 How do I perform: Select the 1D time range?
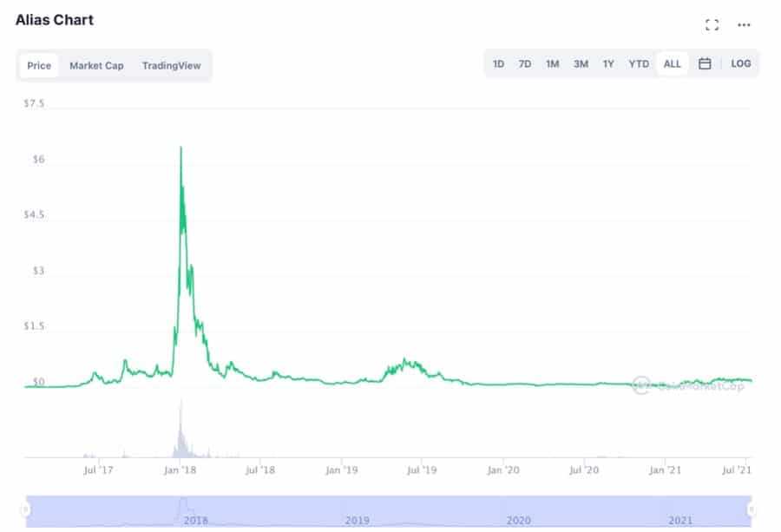[499, 64]
